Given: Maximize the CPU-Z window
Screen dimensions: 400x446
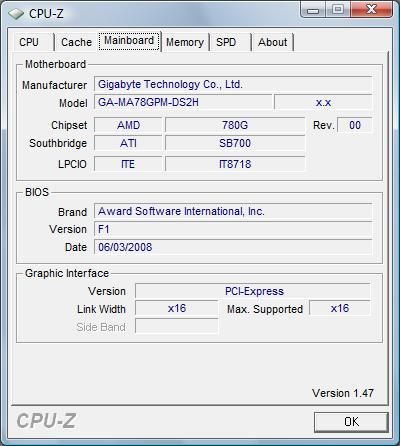Looking at the screenshot, I should [x=338, y=10].
